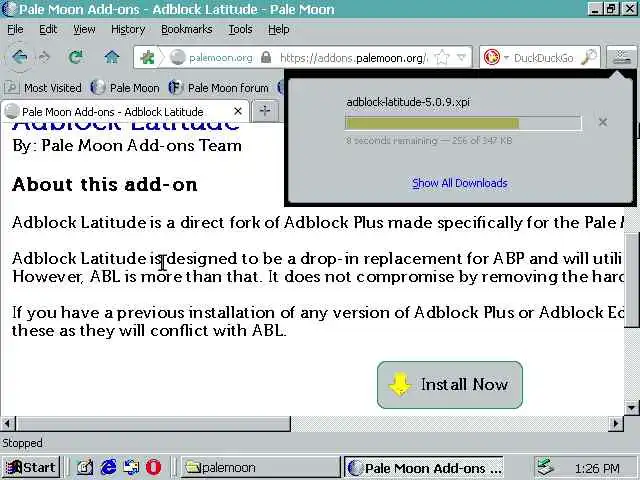Image resolution: width=640 pixels, height=480 pixels.
Task: Click the Stopped status bar text
Action: coord(22,443)
